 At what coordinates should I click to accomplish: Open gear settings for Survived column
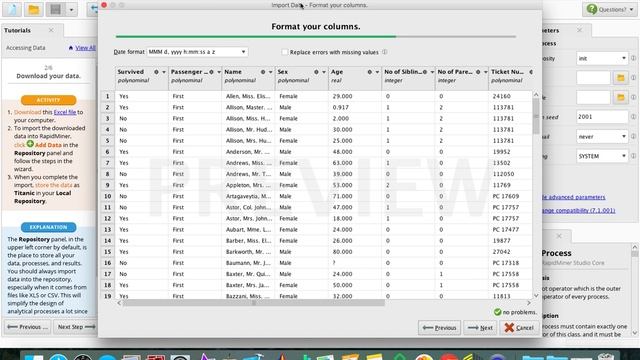coord(156,72)
